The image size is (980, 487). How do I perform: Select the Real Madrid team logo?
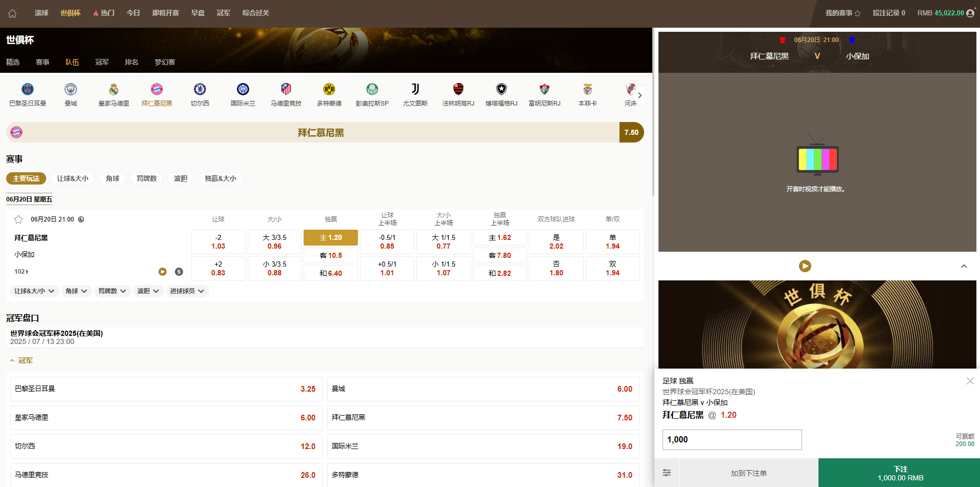pos(114,89)
